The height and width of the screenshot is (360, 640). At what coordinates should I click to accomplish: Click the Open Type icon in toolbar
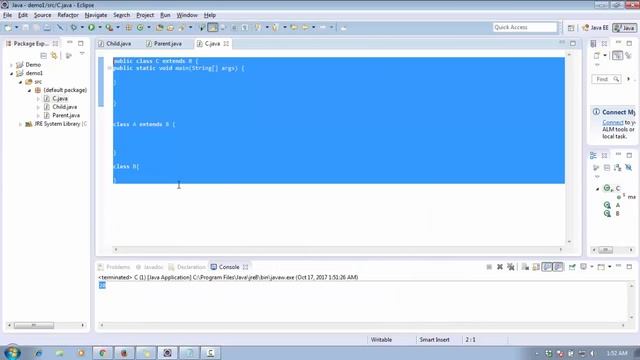point(160,27)
